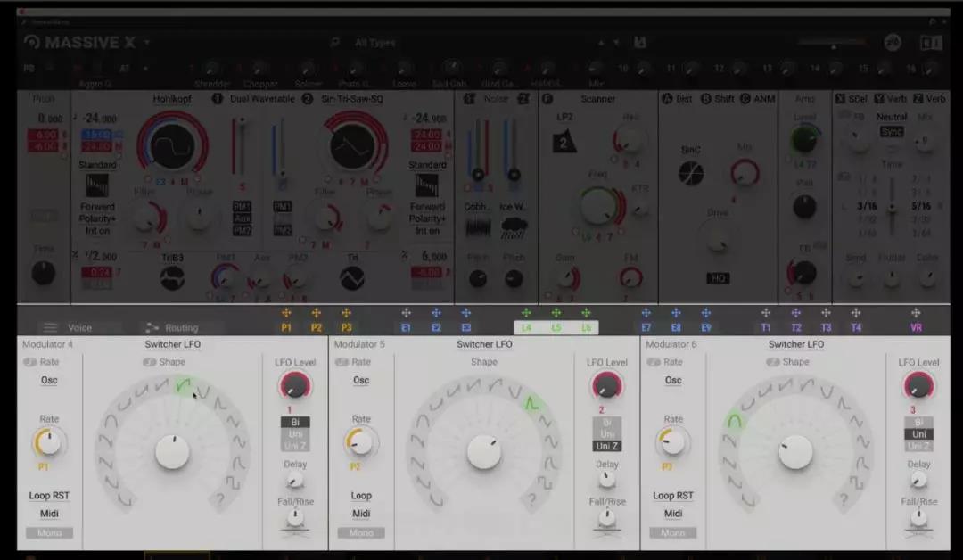This screenshot has height=560, width=963.
Task: Click the question mark random shape in Modulator 5
Action: coord(531,500)
